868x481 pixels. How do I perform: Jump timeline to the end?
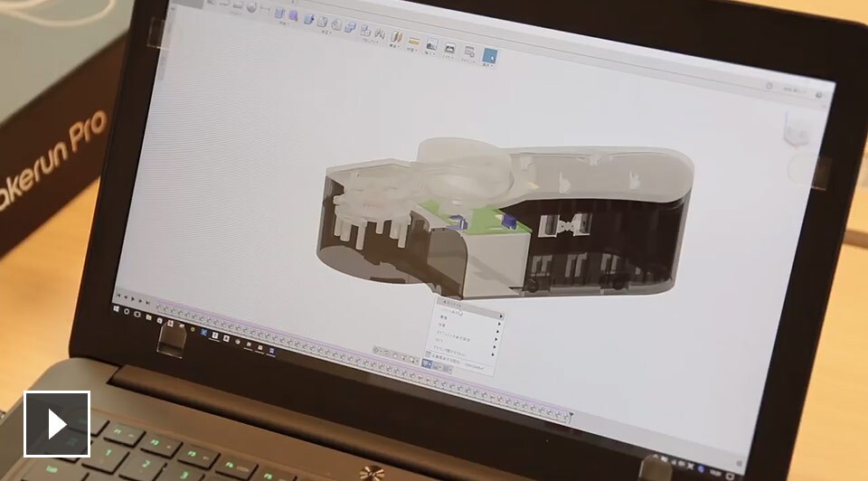click(147, 303)
